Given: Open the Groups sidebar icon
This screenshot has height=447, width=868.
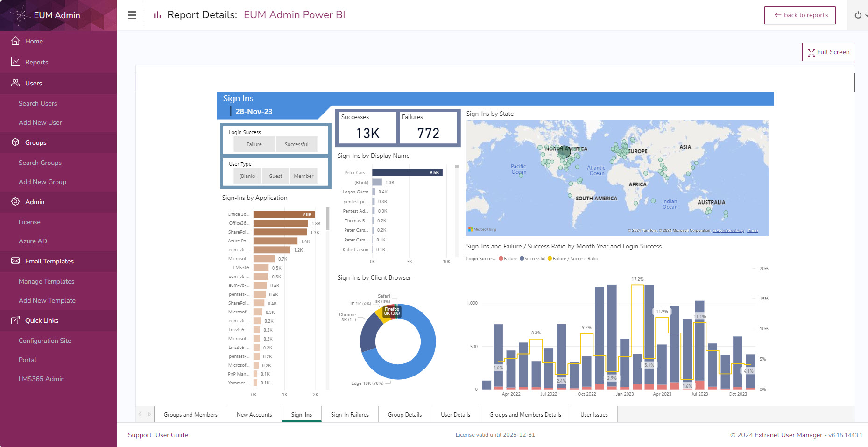Looking at the screenshot, I should (15, 142).
